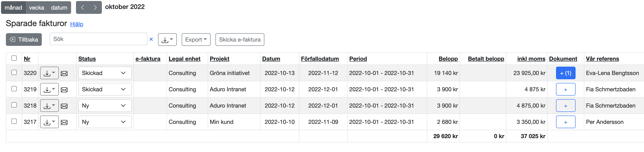Click the envelope icon for invoice 3220
Viewport: 644px width, 152px height.
(x=64, y=74)
